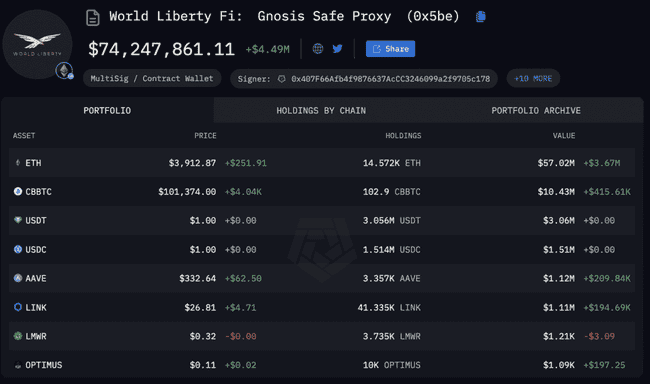Screen dimensions: 650x384
Task: Click the total balance $74,247,861.11
Action: tap(161, 49)
